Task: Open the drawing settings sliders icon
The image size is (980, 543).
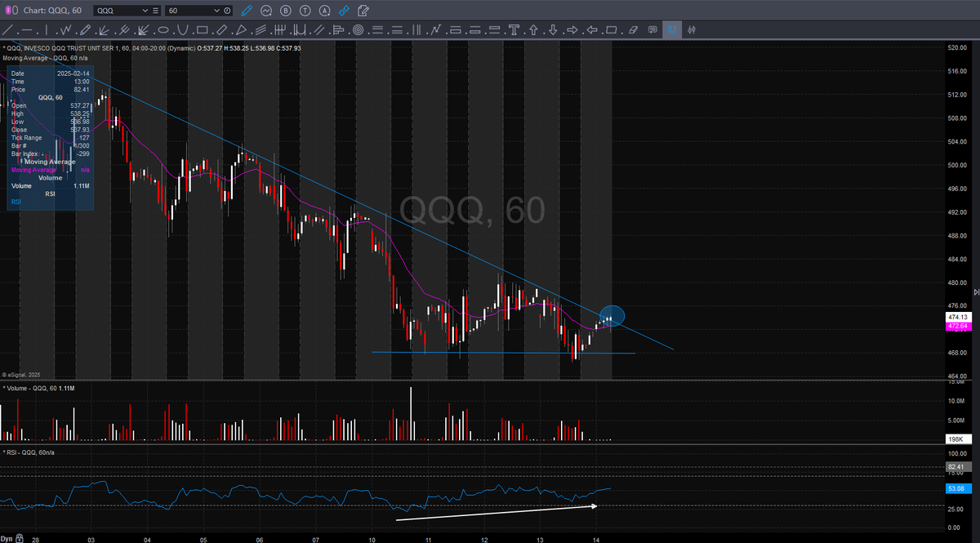Action: (x=692, y=30)
